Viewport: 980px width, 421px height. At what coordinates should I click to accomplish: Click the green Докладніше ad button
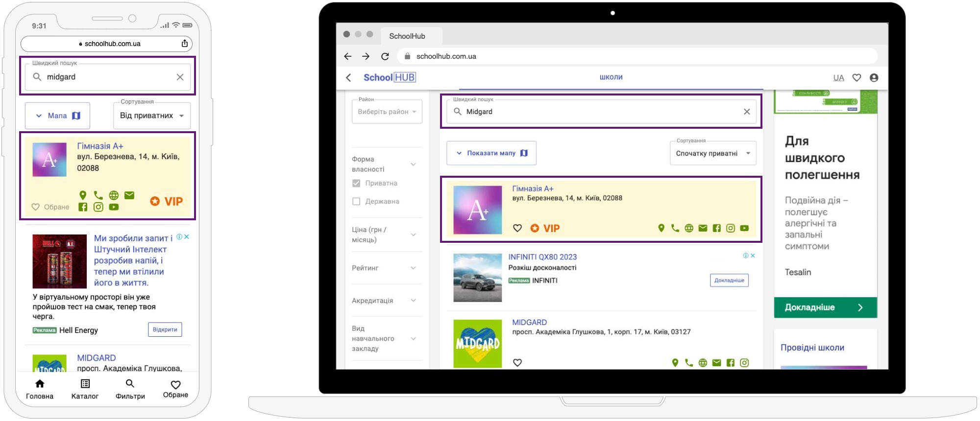[x=825, y=307]
